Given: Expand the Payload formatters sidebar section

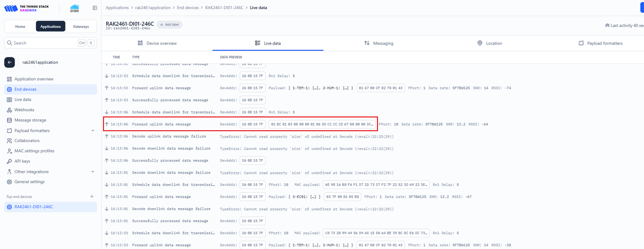Looking at the screenshot, I should tap(93, 131).
